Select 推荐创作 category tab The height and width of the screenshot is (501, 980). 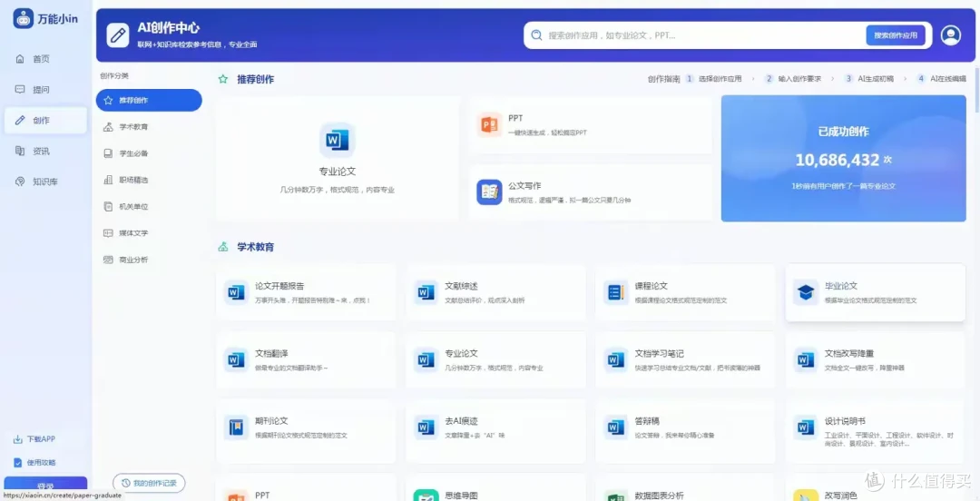(149, 100)
